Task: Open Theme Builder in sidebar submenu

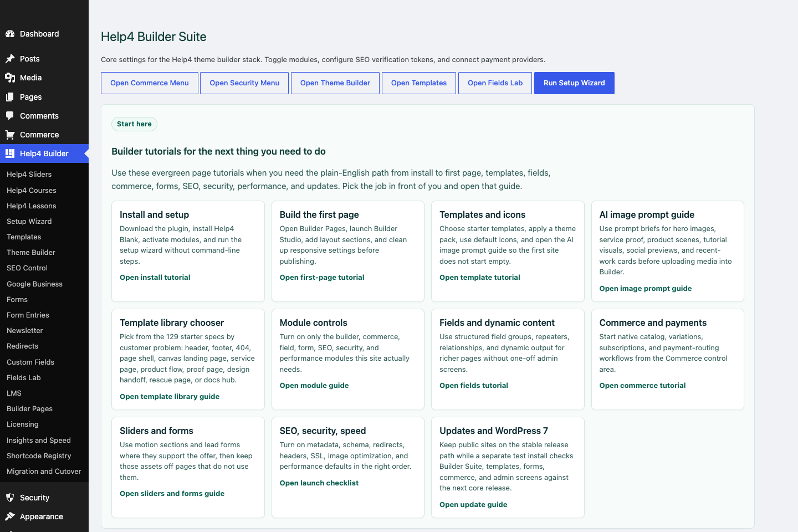Action: pyautogui.click(x=31, y=252)
